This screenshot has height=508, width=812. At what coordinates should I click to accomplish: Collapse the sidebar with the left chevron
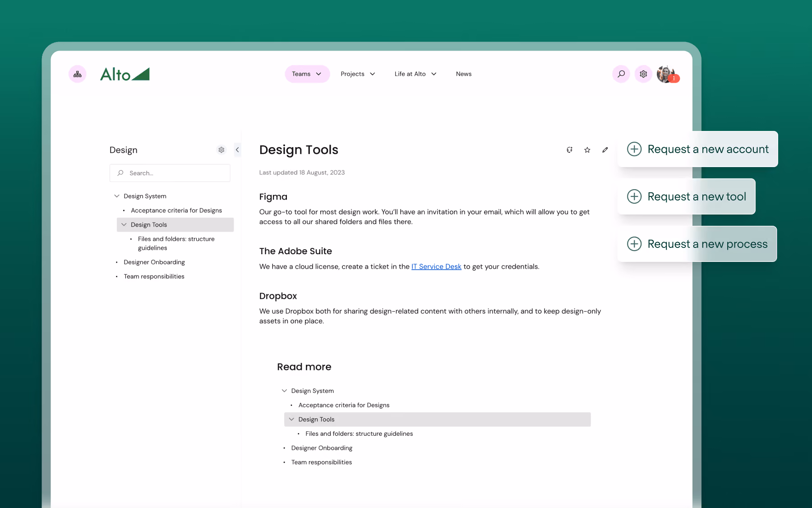tap(237, 150)
